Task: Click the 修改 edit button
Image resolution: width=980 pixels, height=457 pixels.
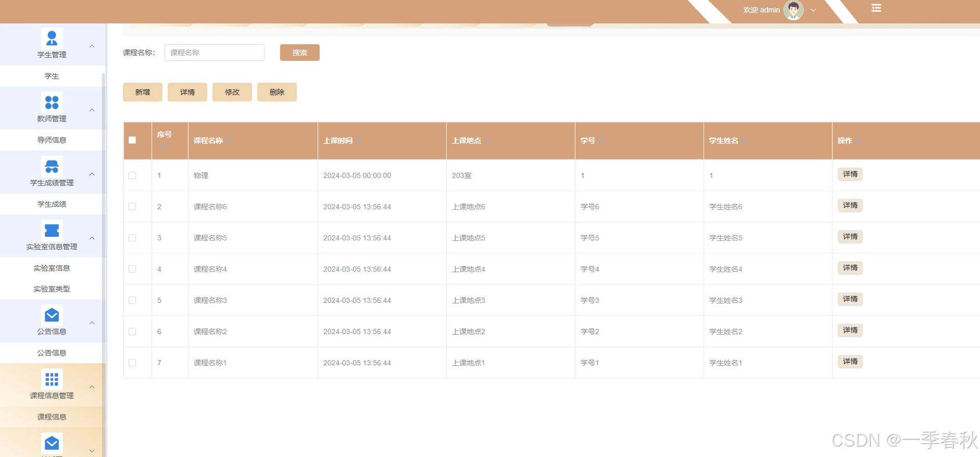Action: 232,92
